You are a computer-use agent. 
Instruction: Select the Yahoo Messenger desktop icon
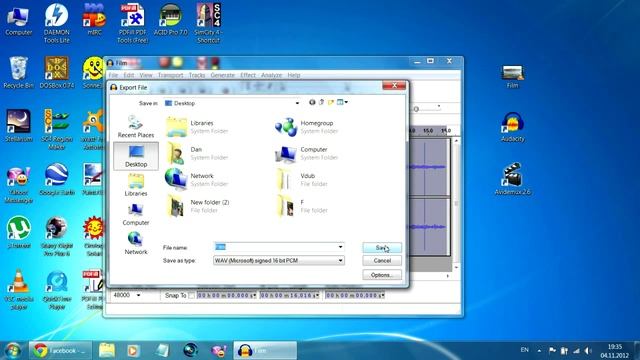click(18, 183)
